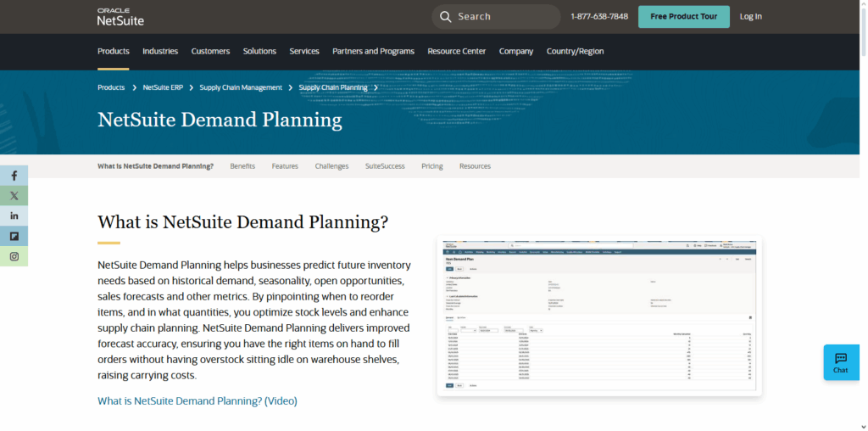Share page on X (Twitter)
Screen dimensions: 868x431
click(14, 195)
